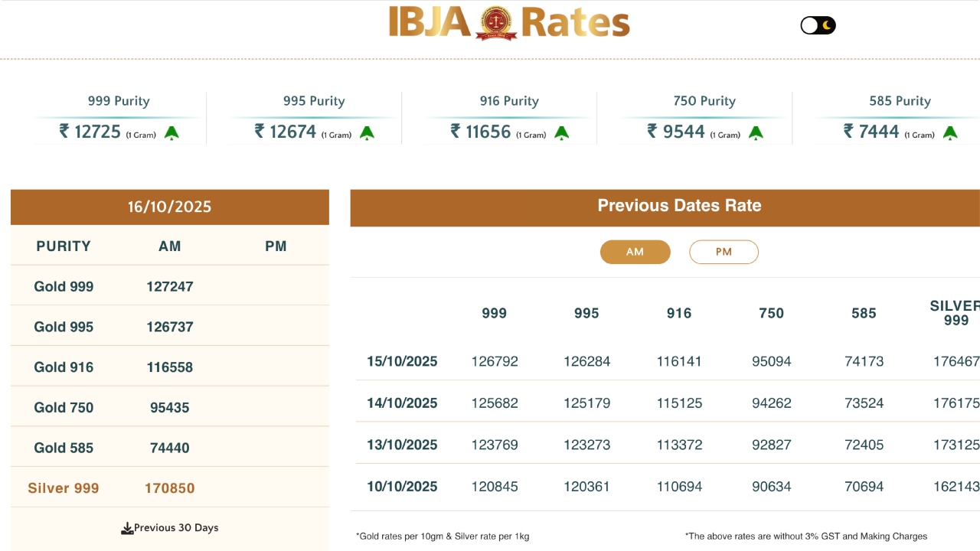Click the IBJA emblem logo icon
Image resolution: width=980 pixels, height=551 pixels.
tap(496, 23)
